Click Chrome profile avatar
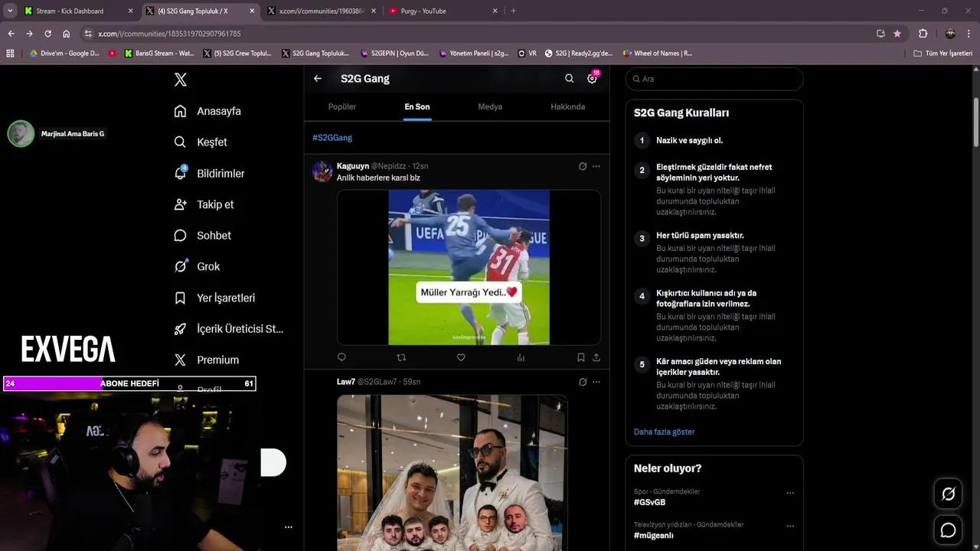The height and width of the screenshot is (551, 980). click(950, 34)
